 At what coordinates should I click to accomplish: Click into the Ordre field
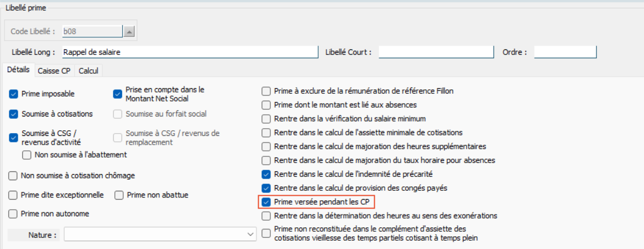[565, 52]
